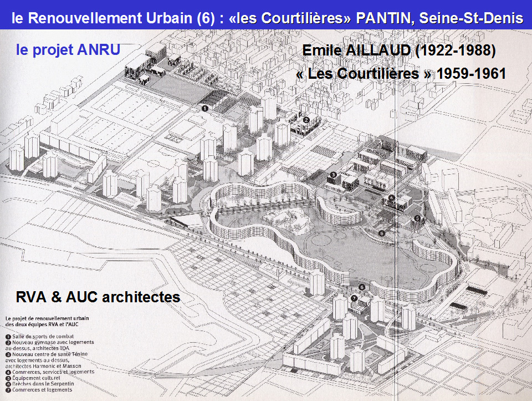Click legend entry 'Nouveau centre de santé Ténine'
532x401 pixels.
(48, 354)
